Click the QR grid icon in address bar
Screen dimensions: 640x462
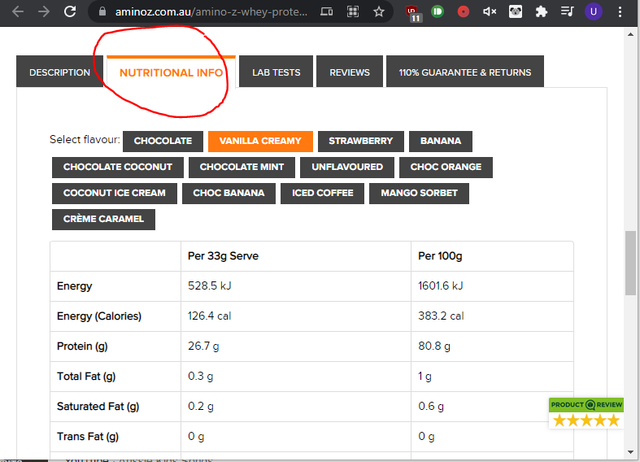tap(353, 12)
